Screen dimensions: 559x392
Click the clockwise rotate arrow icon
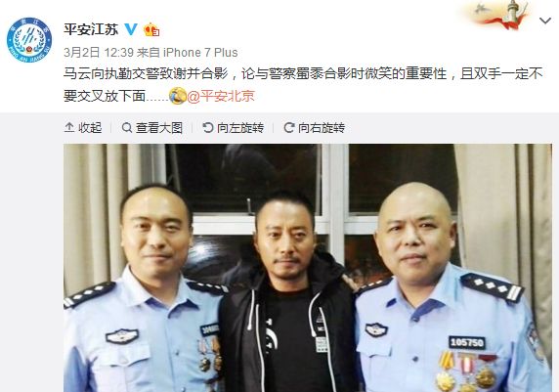coord(288,128)
